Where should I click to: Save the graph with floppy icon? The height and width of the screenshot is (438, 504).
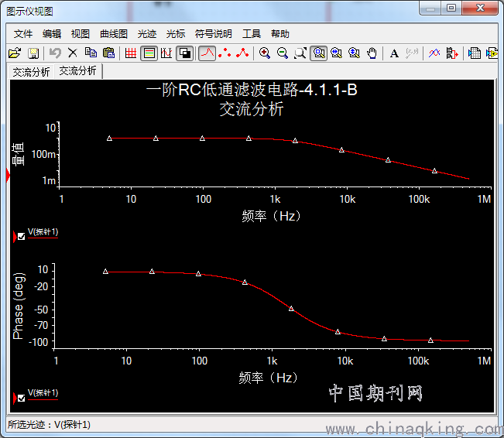coord(33,53)
